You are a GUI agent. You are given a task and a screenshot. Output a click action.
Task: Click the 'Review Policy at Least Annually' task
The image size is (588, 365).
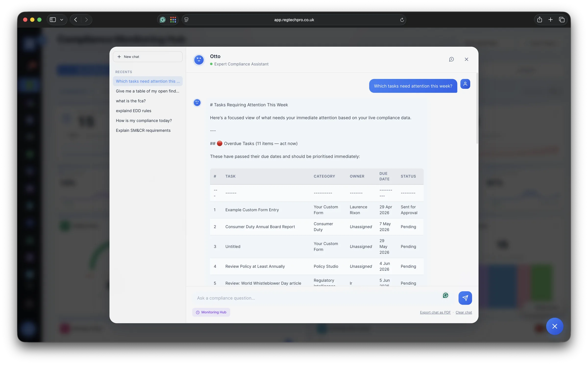pyautogui.click(x=255, y=266)
